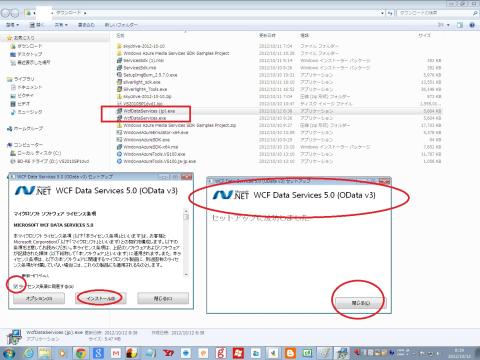This screenshot has width=480, height=360.
Task: Click the icon of Silverlight4_Tools.exe
Action: coord(119,89)
